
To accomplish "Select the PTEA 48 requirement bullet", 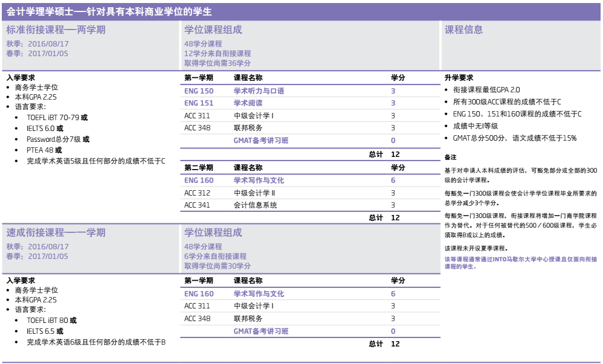I will click(45, 150).
